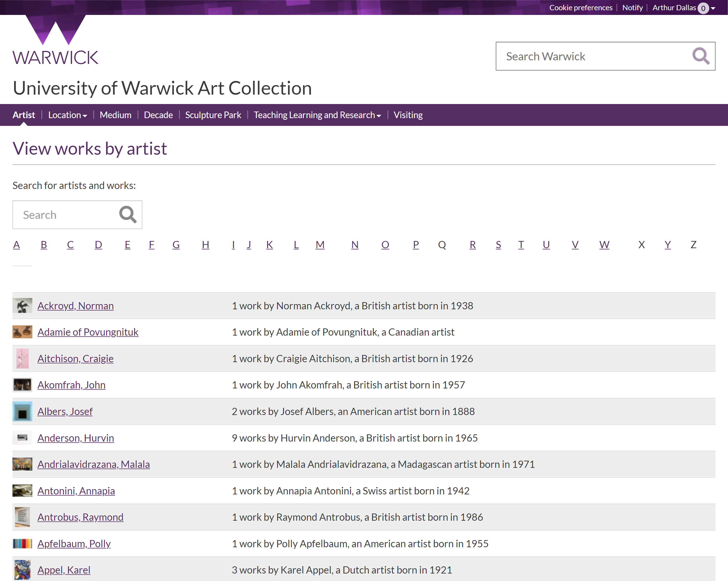Open the Decade navigation item
This screenshot has height=581, width=728.
158,115
